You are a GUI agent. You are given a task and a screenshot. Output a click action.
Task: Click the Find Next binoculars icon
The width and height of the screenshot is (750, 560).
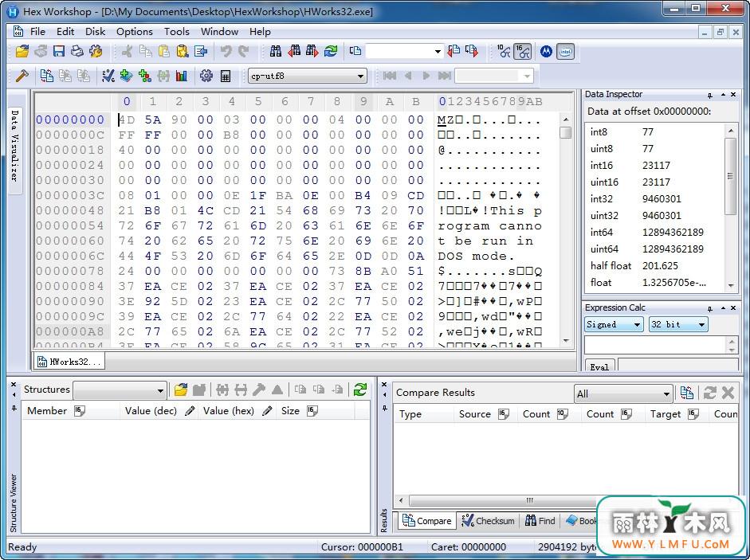tap(312, 51)
